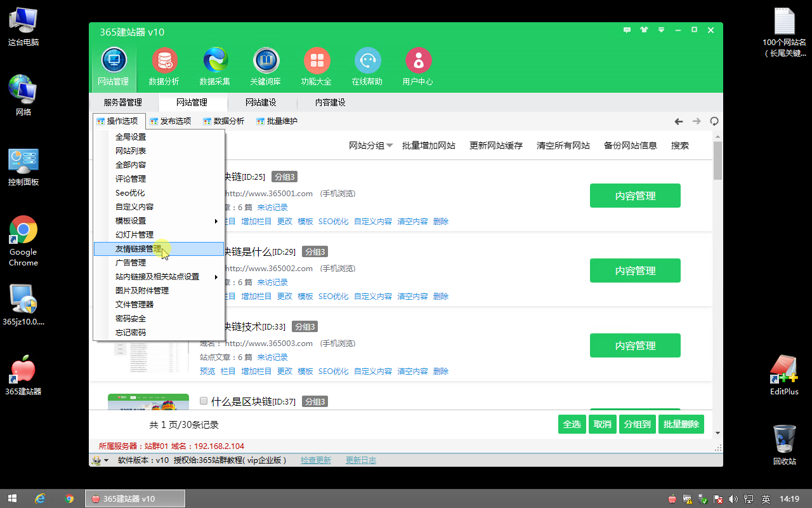812x508 pixels.
Task: Click the Action Center flag tray icon
Action: point(718,498)
